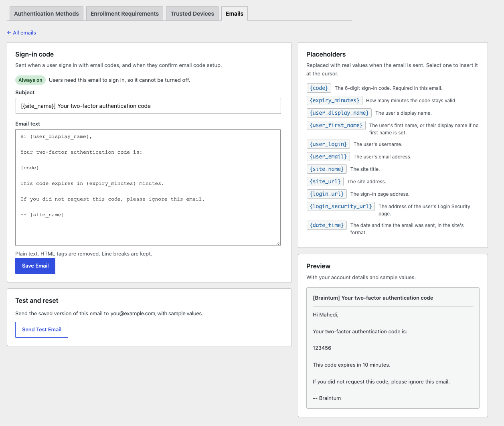Click the 'Plain text. HTML tags are removed' note
The height and width of the screenshot is (426, 504).
[x=84, y=254]
